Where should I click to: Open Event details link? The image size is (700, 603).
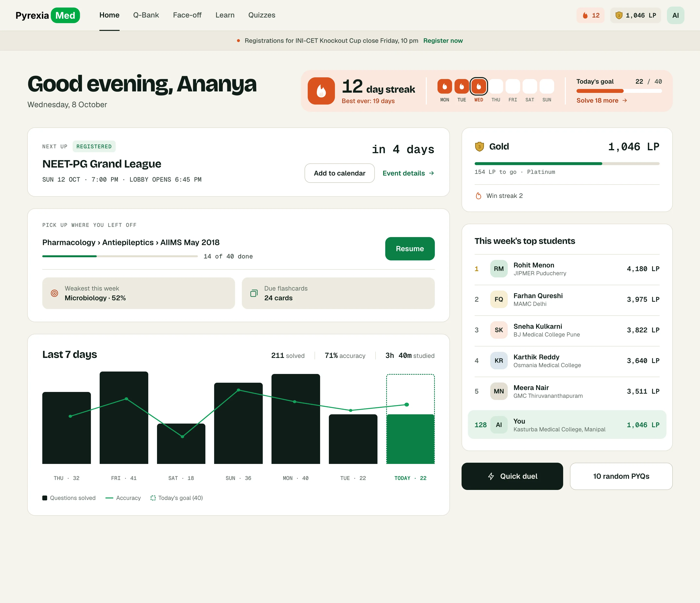pyautogui.click(x=408, y=173)
